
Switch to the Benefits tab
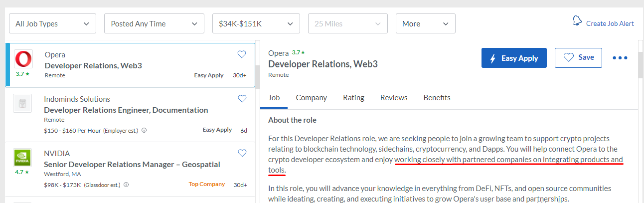coord(437,98)
